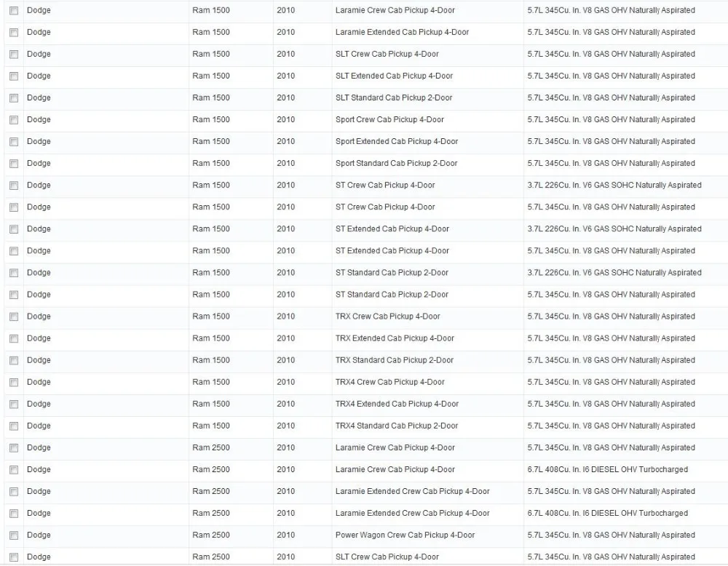Tick the 6.7L diesel Laramie Crew Cab checkbox
Screen dimensions: 728x566
coord(14,469)
